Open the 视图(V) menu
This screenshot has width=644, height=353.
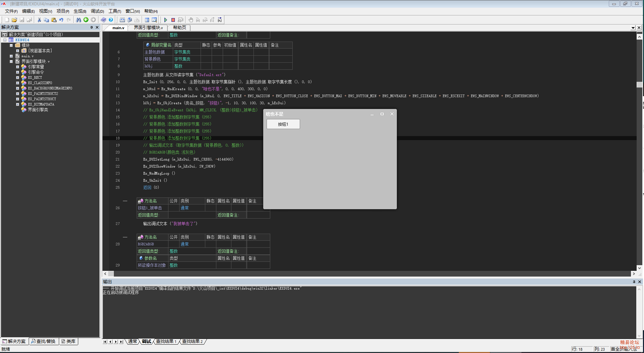point(46,11)
